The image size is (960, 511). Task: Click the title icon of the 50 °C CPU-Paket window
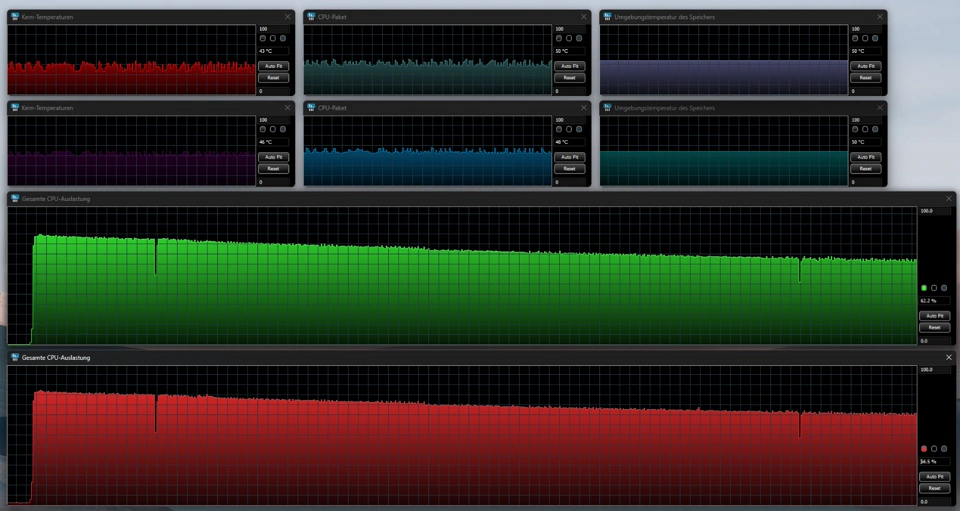click(311, 17)
